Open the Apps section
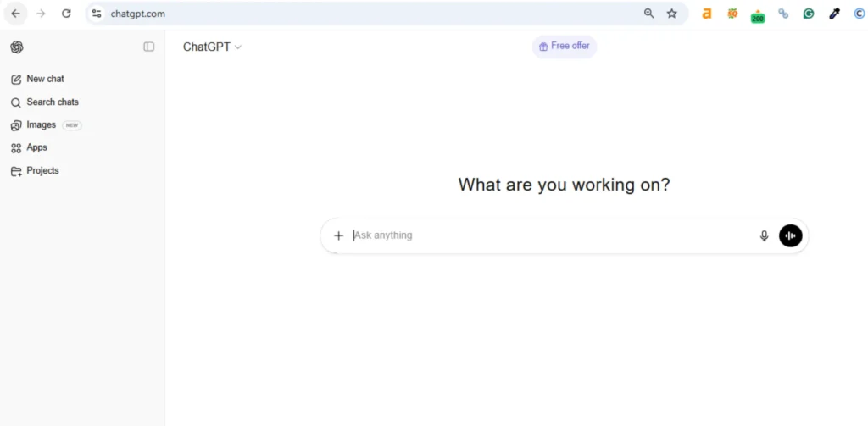Screen dimensions: 868x426 pos(30,147)
